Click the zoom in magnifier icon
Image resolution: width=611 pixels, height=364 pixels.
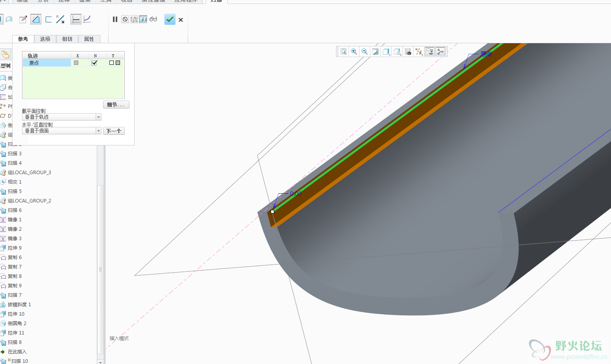[354, 51]
